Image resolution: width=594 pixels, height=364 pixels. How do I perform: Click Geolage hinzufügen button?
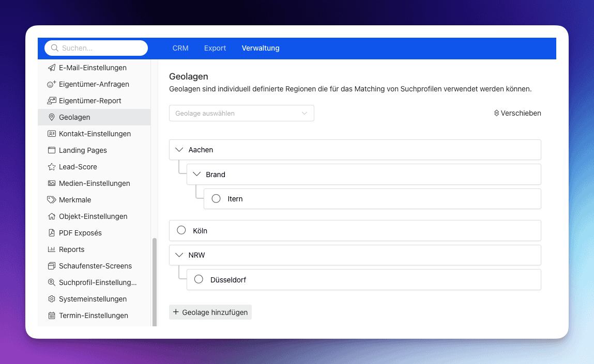(x=210, y=312)
